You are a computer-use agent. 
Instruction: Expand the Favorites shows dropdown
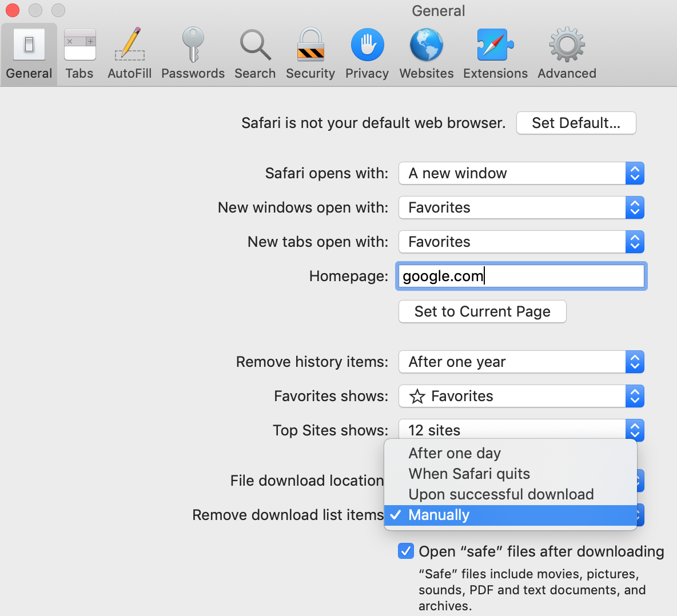(521, 396)
